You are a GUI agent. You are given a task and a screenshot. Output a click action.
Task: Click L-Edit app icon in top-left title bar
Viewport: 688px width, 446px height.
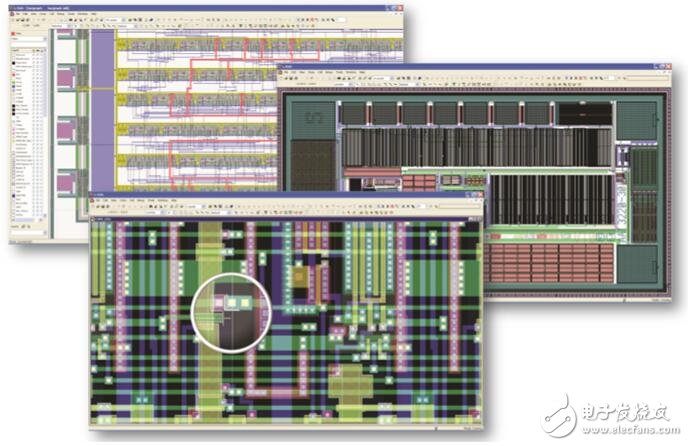click(x=13, y=6)
